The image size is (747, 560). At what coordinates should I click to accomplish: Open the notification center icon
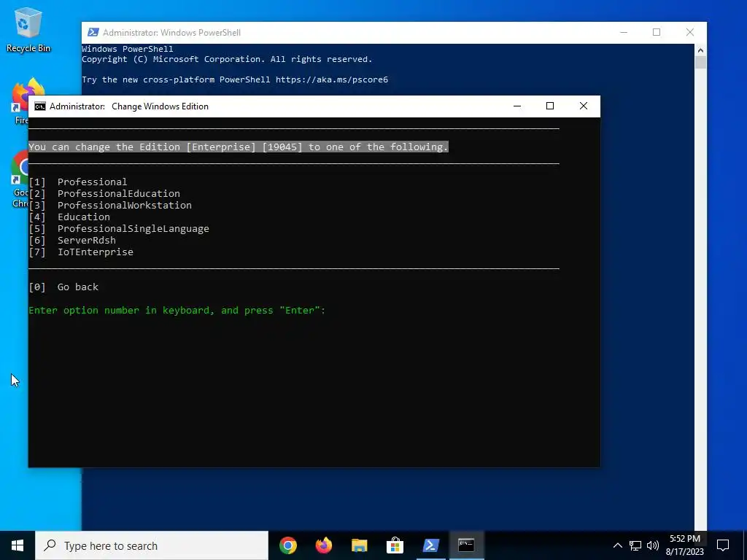pos(723,545)
